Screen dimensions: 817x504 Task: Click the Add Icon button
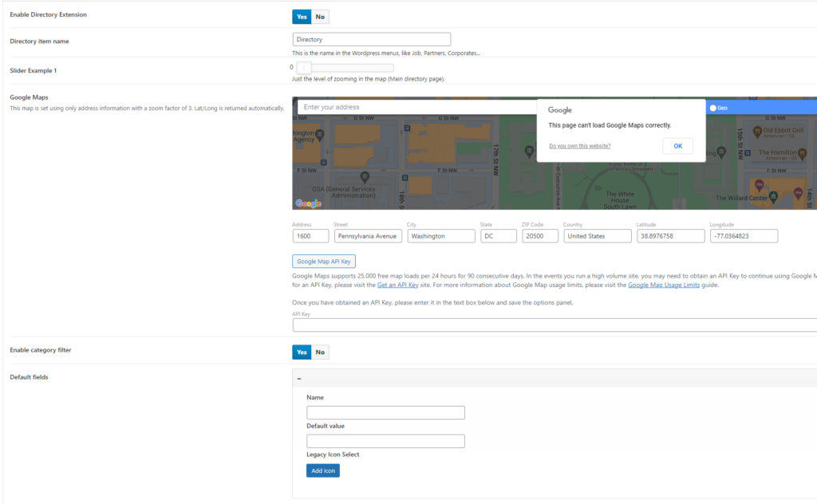tap(323, 471)
